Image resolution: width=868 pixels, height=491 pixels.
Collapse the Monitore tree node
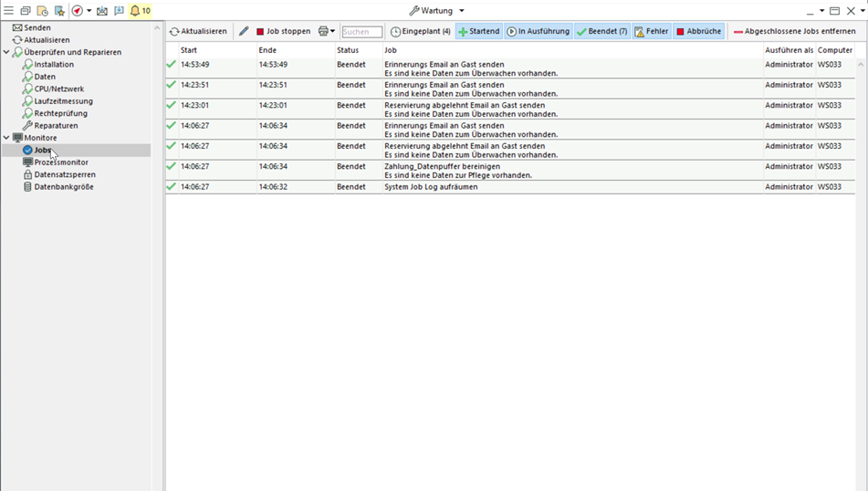pos(6,138)
